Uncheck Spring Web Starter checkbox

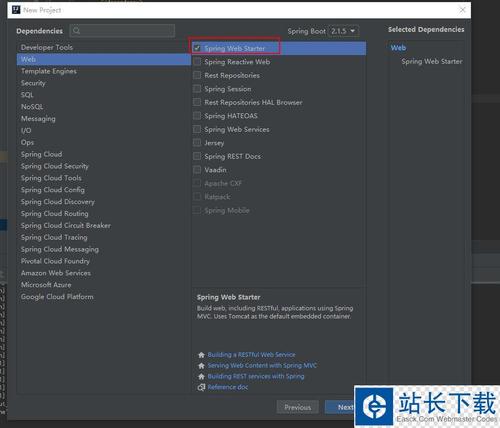tap(197, 48)
